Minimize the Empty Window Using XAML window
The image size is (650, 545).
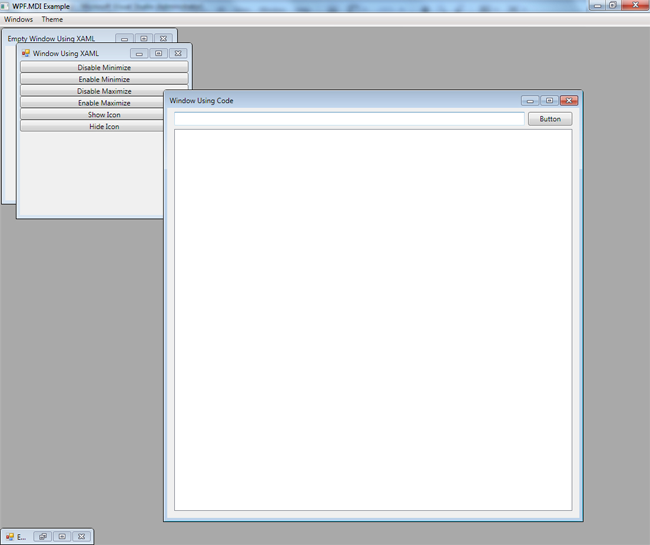124,39
